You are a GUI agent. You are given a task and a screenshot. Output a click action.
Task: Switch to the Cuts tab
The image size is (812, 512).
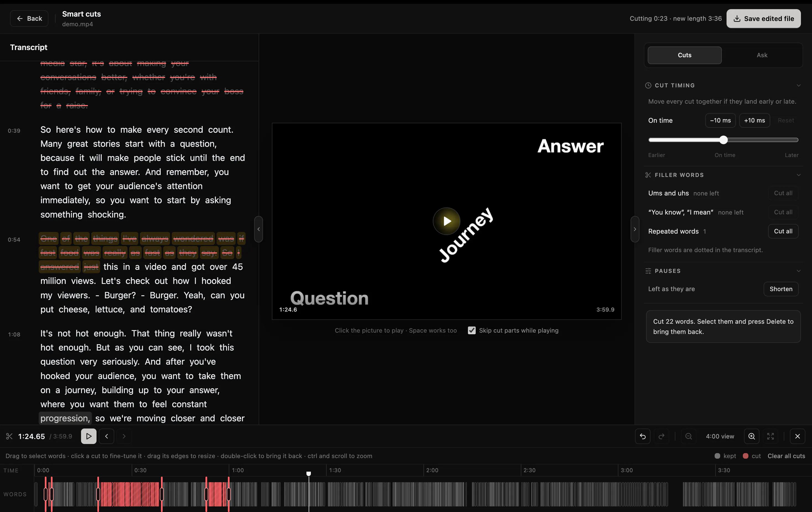click(x=684, y=55)
